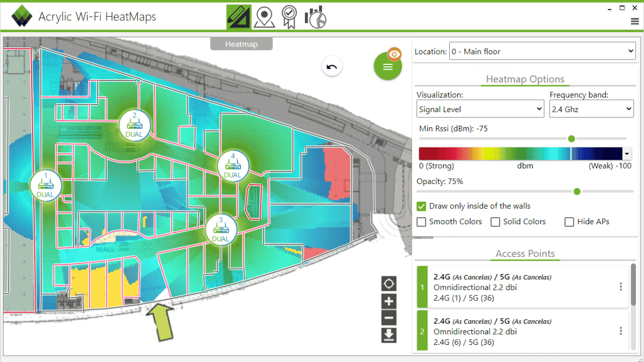Zoom out with the minus button
Viewport: 644px width, 362px height.
point(389,318)
